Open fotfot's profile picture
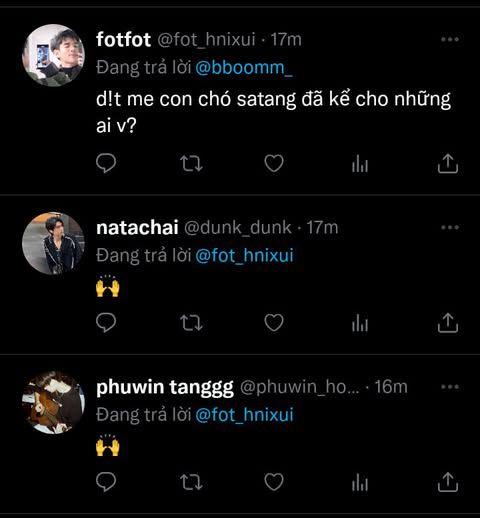Screen dimensions: 480x518 click(53, 55)
